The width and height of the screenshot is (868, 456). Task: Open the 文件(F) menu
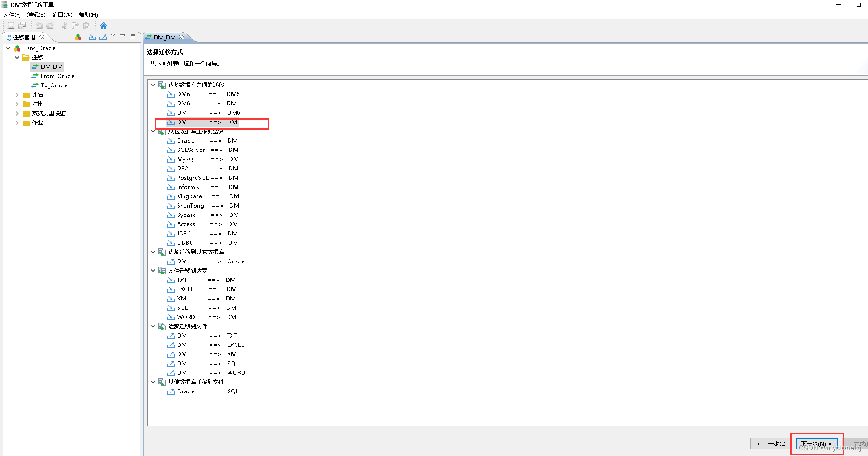pyautogui.click(x=12, y=15)
